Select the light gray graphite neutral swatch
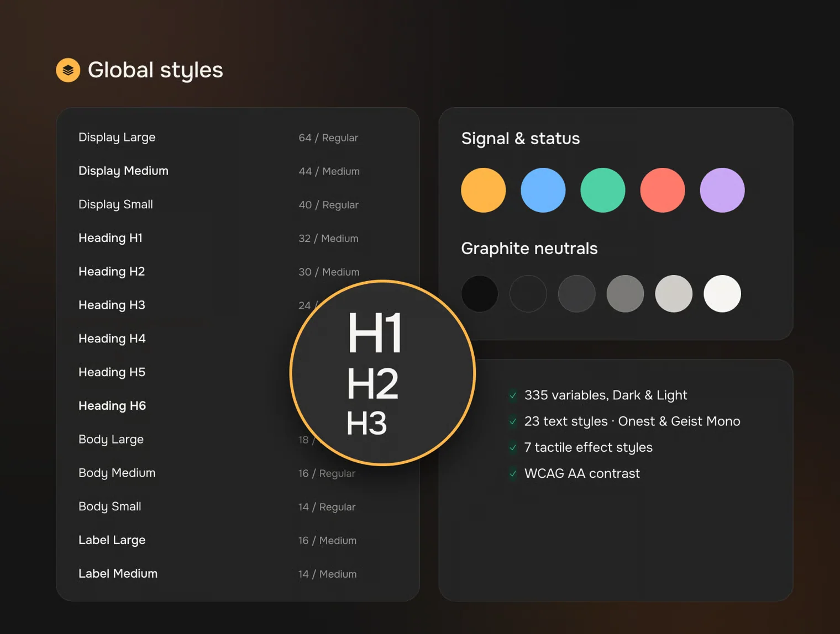Screen dimensions: 840x634 click(674, 294)
